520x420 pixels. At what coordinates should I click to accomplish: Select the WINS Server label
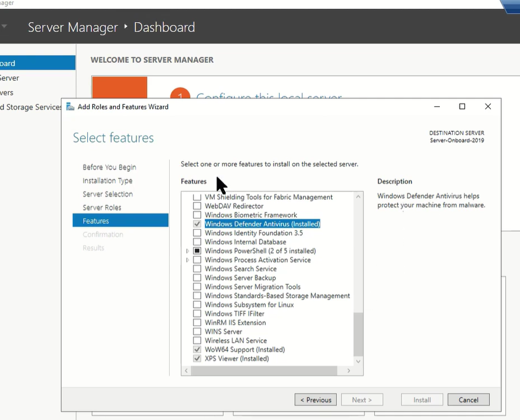pyautogui.click(x=223, y=332)
